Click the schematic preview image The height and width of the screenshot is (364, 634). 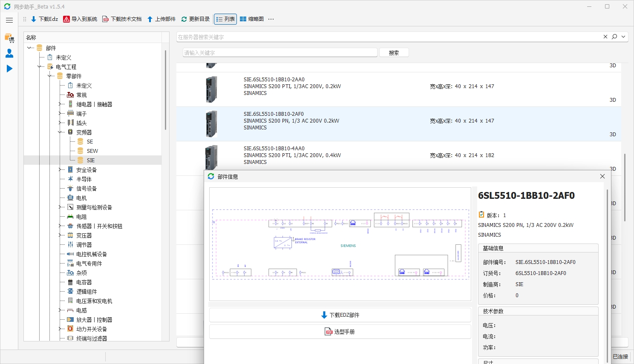coord(340,244)
